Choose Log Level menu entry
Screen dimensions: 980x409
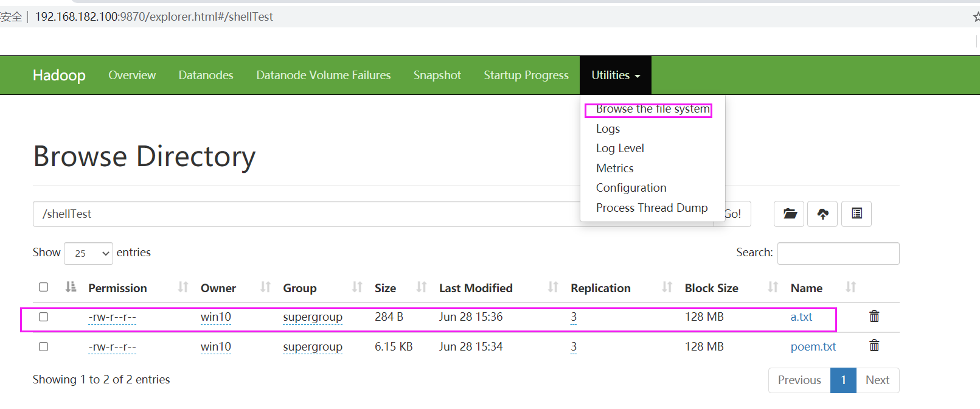[x=620, y=148]
